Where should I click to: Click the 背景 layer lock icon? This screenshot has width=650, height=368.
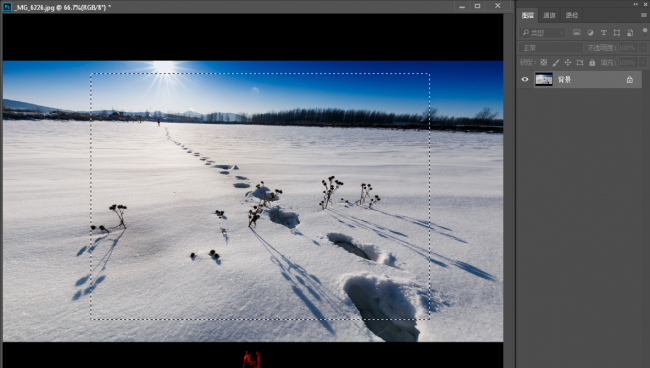pos(630,80)
